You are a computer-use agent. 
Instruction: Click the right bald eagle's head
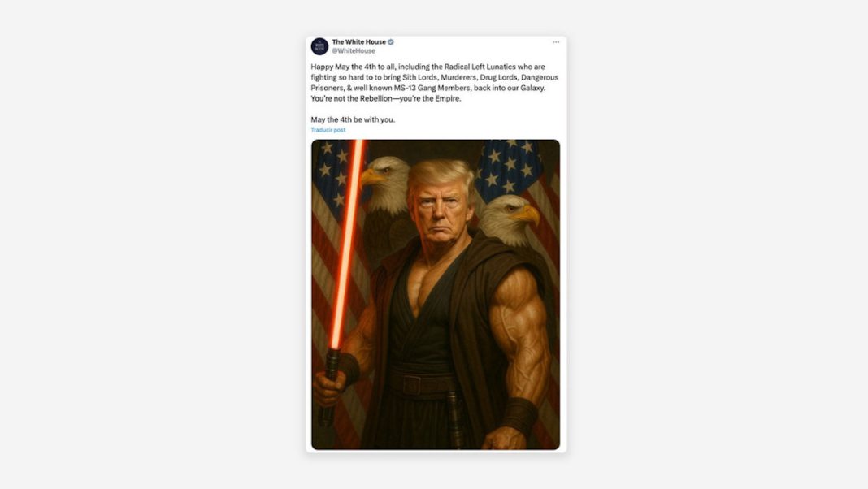click(x=510, y=217)
